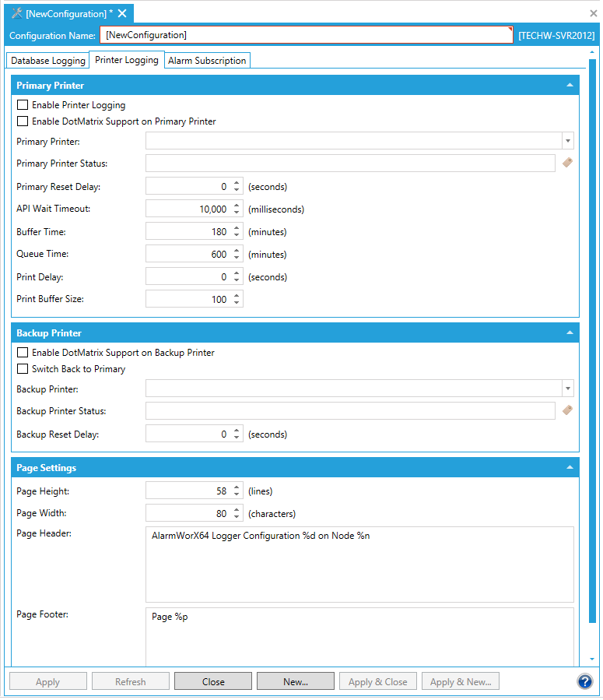Check Switch Back to Primary option
The width and height of the screenshot is (603, 700).
(23, 369)
